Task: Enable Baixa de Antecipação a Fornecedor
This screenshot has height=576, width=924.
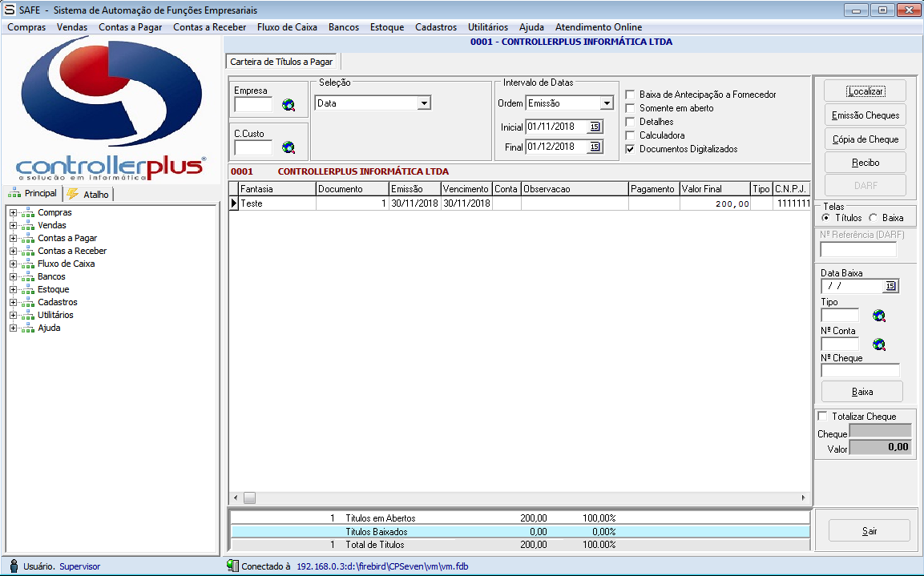Action: [x=630, y=95]
